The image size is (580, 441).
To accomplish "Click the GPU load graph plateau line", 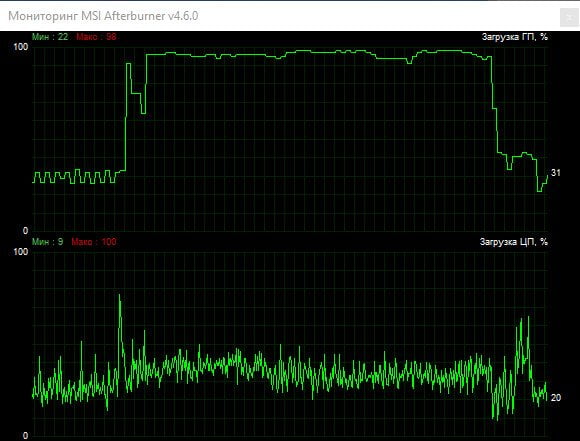I will 318,54.
